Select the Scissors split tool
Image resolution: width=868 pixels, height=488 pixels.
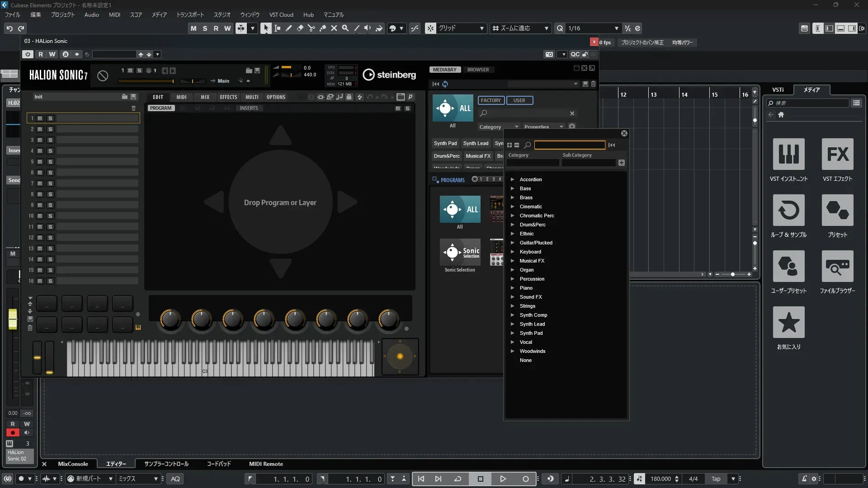click(311, 28)
